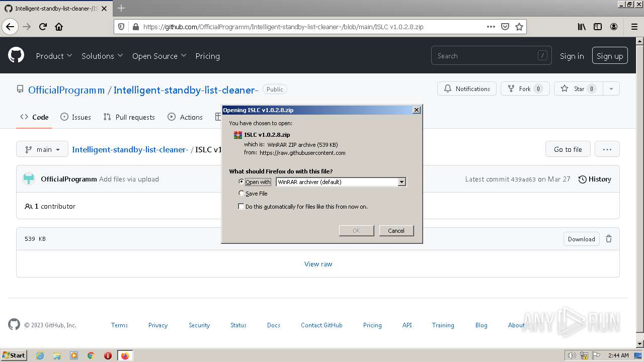Open the Code tab
This screenshot has width=644, height=362.
[34, 117]
